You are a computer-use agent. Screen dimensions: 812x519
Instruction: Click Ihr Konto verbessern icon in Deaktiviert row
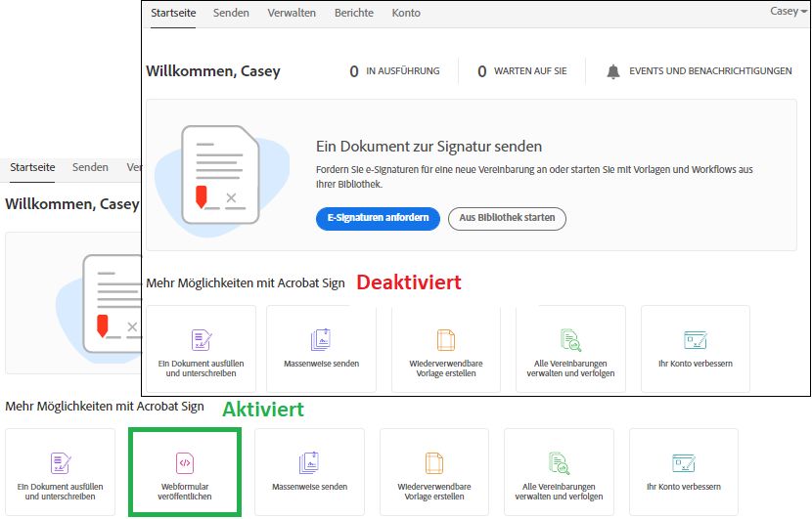[696, 340]
